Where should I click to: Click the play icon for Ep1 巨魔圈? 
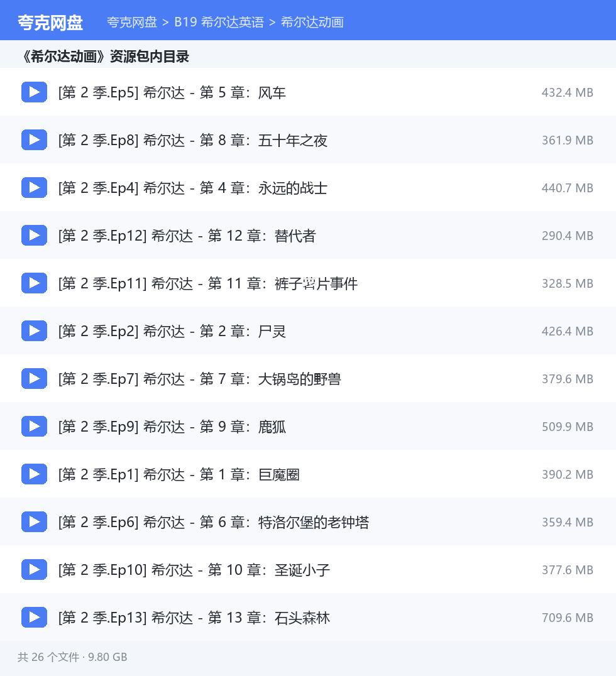34,474
